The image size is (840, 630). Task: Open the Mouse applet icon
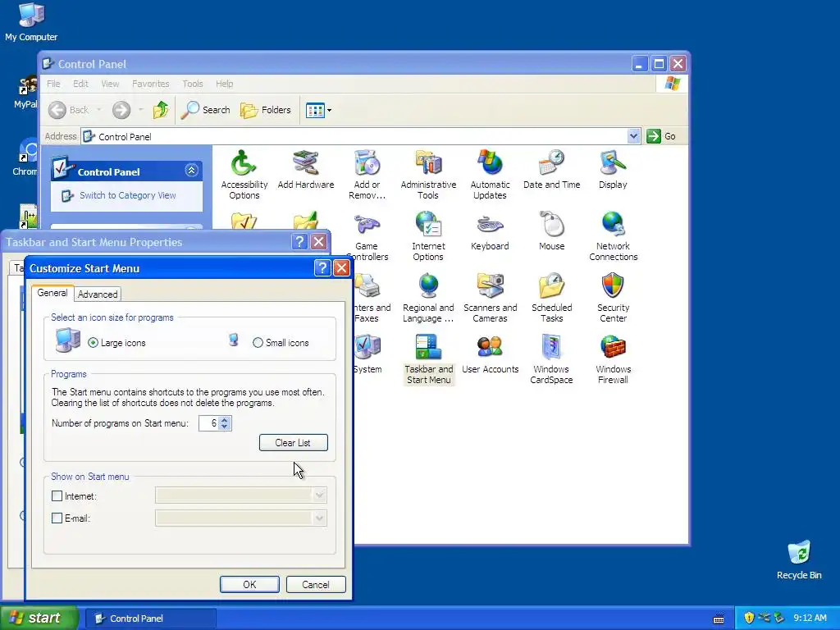pyautogui.click(x=551, y=231)
